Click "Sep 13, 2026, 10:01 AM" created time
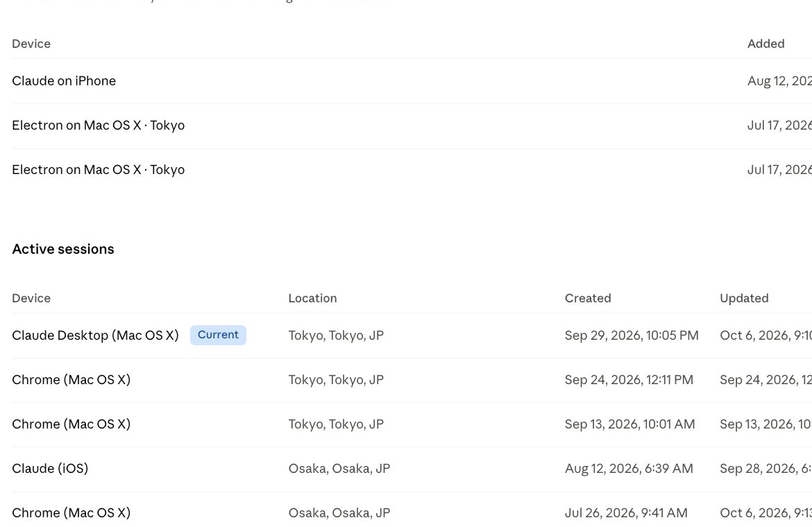The height and width of the screenshot is (527, 812). (629, 424)
